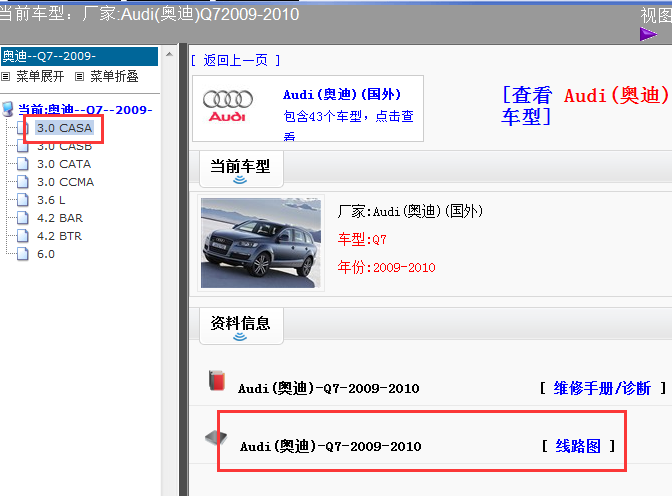The image size is (672, 496).
Task: Click the 菜单折叠 collapse-menu icon
Action: [x=79, y=77]
